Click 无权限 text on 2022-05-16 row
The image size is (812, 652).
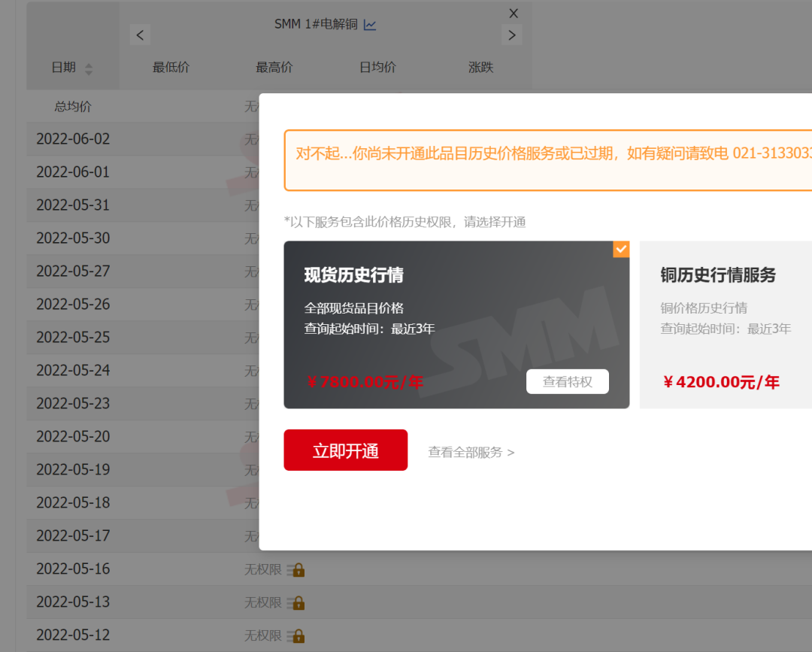pos(263,570)
